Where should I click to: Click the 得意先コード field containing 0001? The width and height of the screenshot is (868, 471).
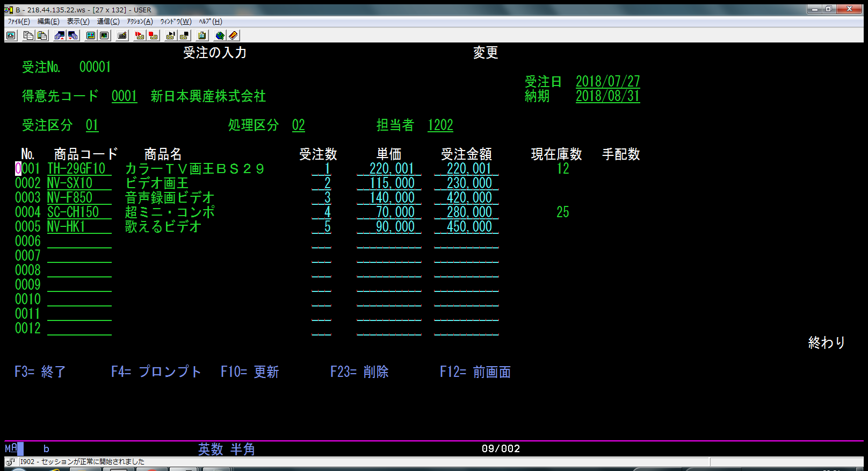tap(124, 96)
